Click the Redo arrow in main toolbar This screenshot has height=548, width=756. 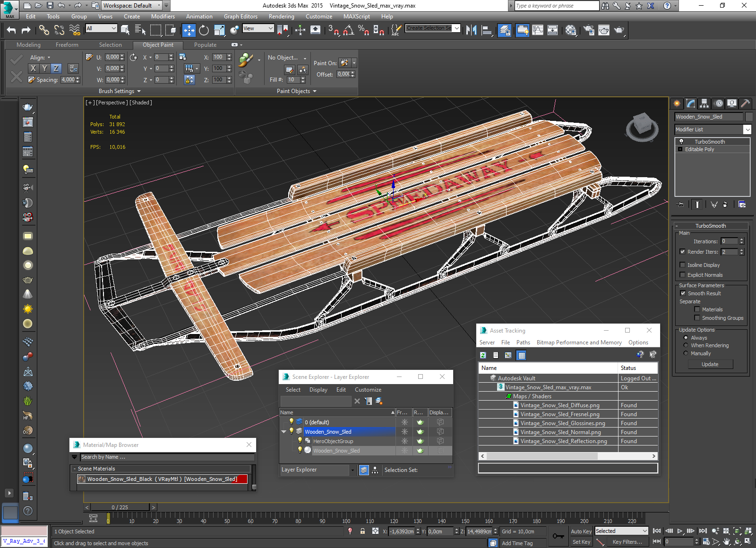pyautogui.click(x=26, y=30)
